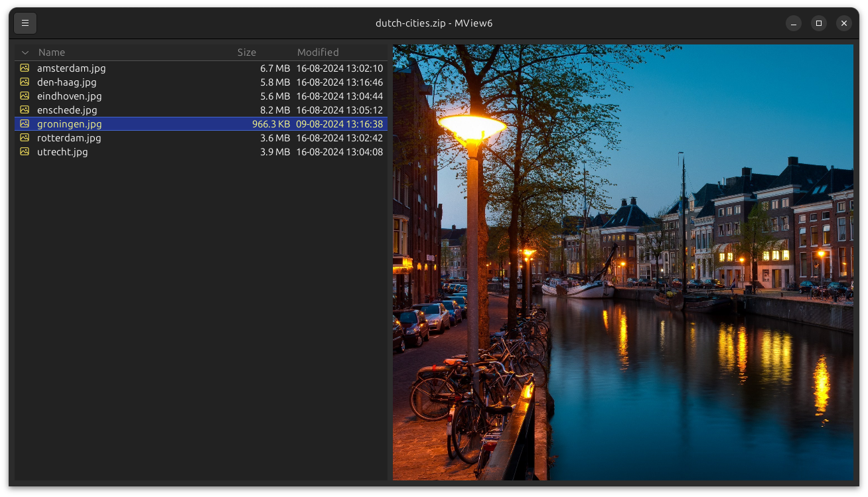Viewport: 868px width, 497px height.
Task: Click the Groningen canal image preview
Action: [622, 262]
